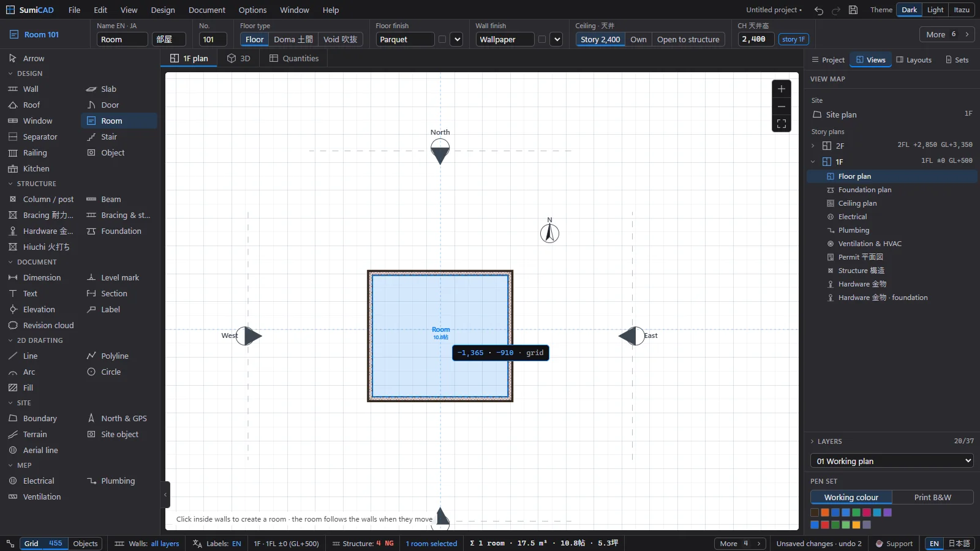Open the Document menu
The height and width of the screenshot is (551, 980).
[206, 10]
